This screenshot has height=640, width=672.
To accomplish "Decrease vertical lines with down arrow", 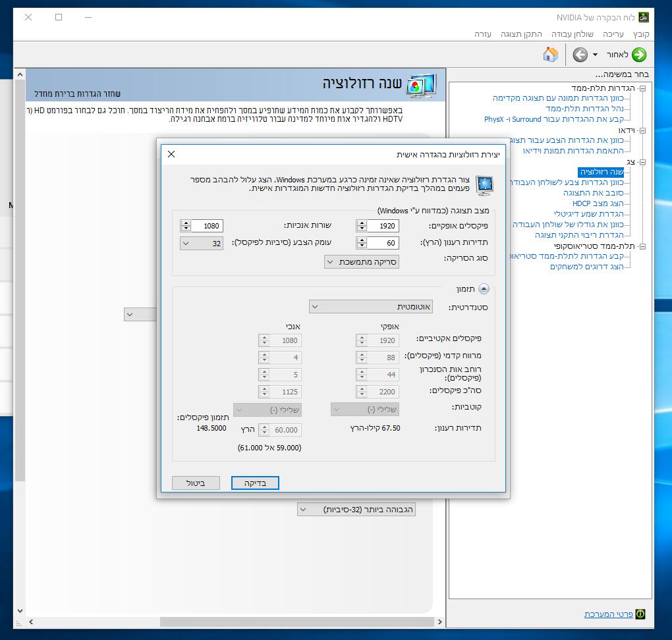I will (186, 228).
